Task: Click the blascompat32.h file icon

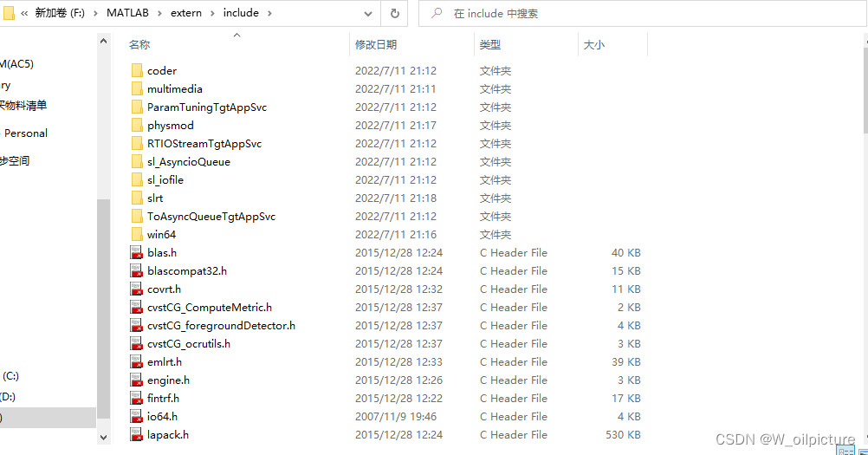Action: tap(136, 270)
